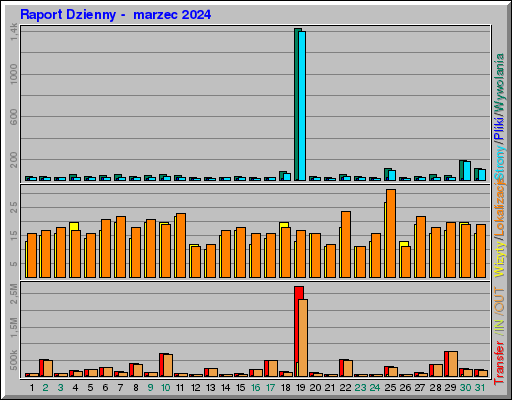Click day label 11 on the x-axis
This screenshot has height=400, width=512.
[x=180, y=388]
